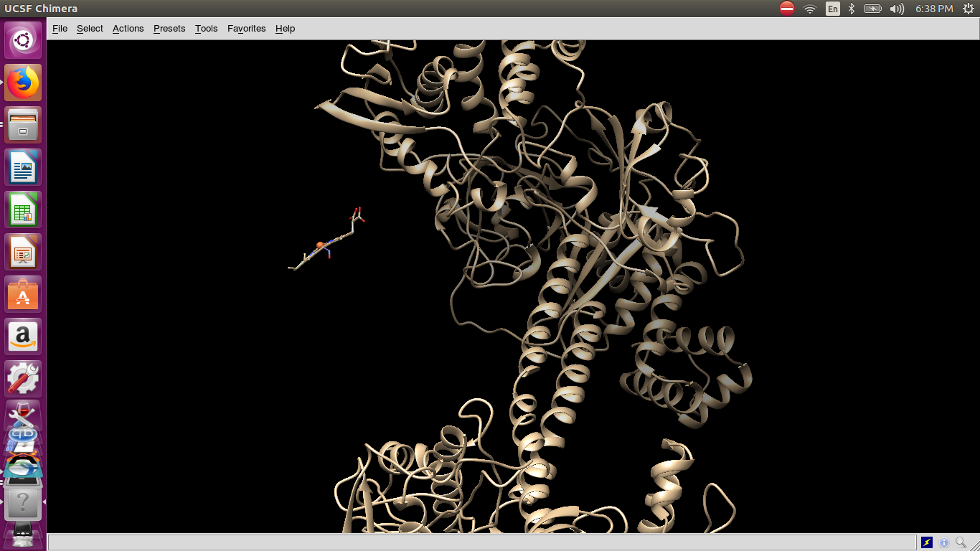Image resolution: width=980 pixels, height=551 pixels.
Task: Expand the Tools menu
Action: [x=206, y=29]
